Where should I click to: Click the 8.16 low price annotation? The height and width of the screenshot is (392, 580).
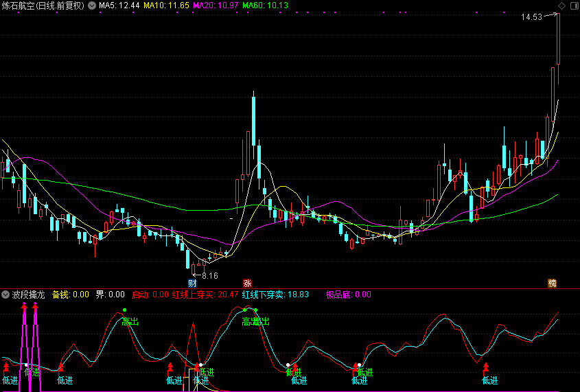[x=209, y=276]
